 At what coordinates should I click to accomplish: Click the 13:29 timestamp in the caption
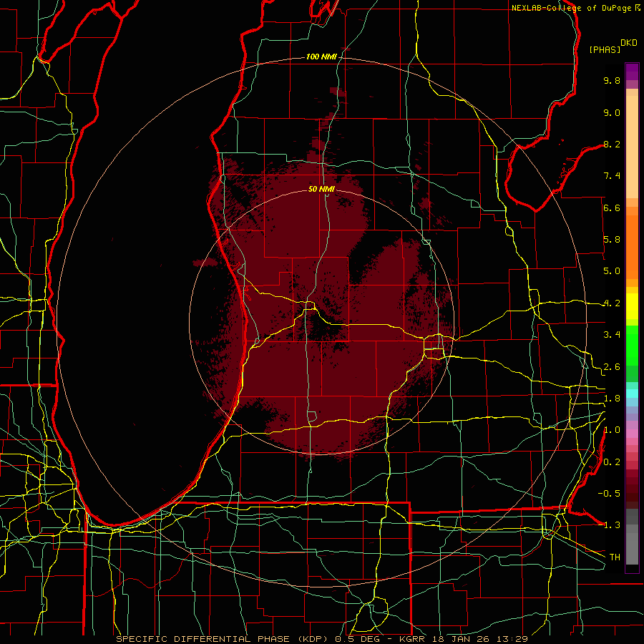[x=512, y=639]
